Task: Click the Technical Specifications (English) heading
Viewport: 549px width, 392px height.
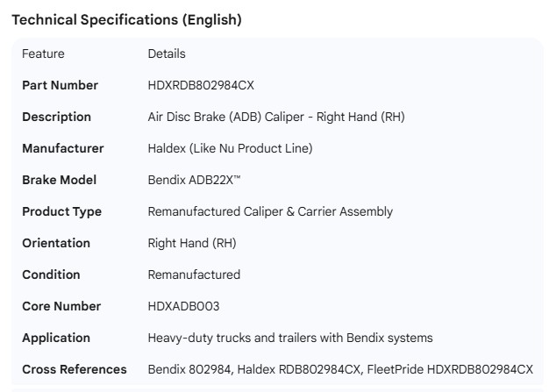Action: (x=126, y=19)
